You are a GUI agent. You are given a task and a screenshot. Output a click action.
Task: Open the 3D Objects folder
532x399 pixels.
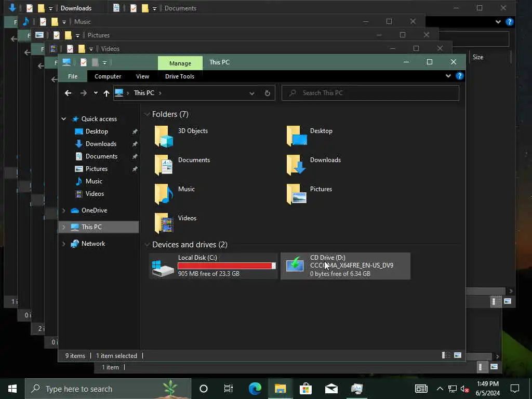coord(181,137)
